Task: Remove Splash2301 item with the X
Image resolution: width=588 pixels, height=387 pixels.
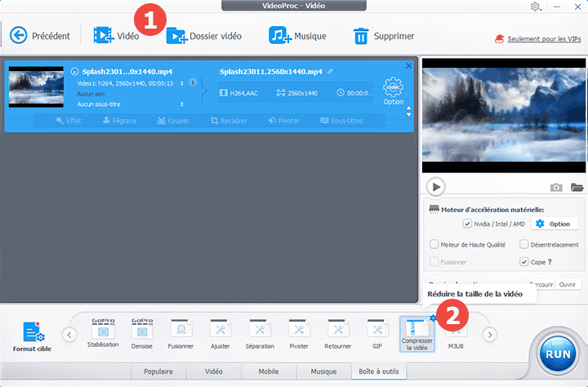Action: click(x=409, y=66)
